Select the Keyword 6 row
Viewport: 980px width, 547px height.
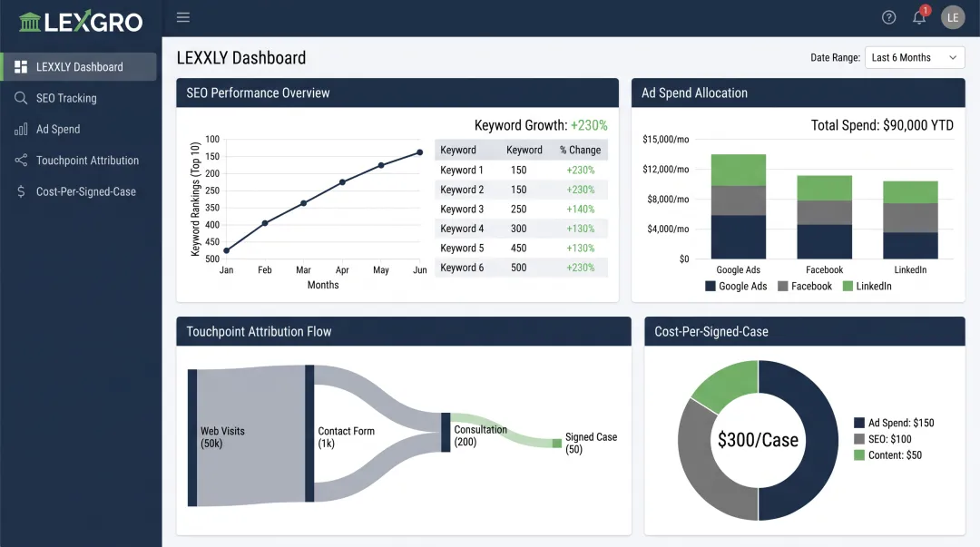521,268
